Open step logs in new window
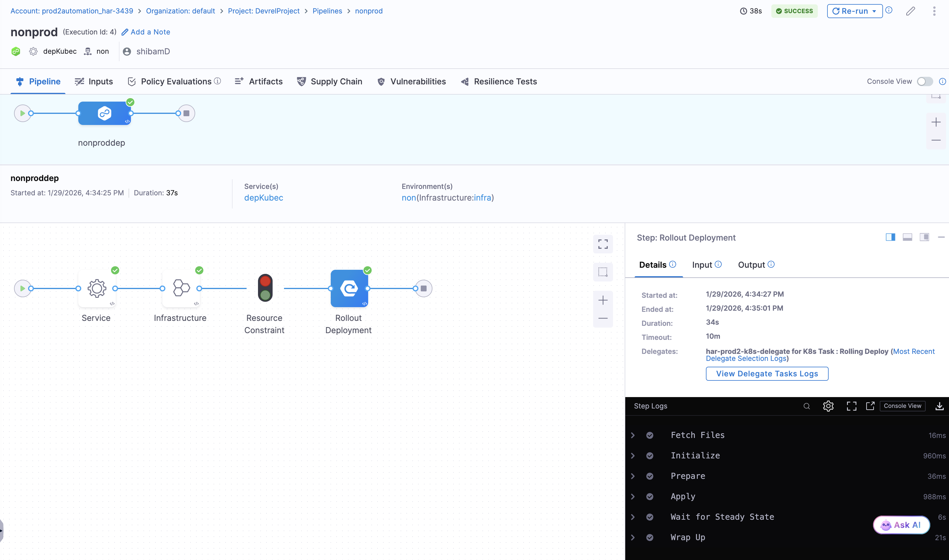The height and width of the screenshot is (560, 949). tap(870, 406)
